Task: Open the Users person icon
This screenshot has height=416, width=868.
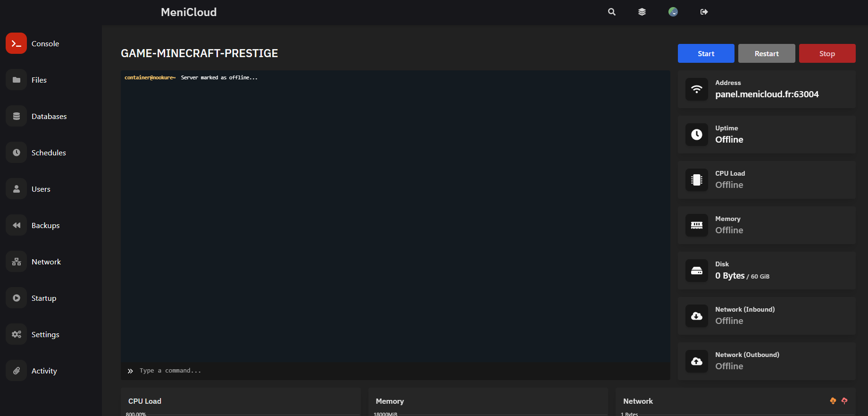Action: (x=16, y=189)
